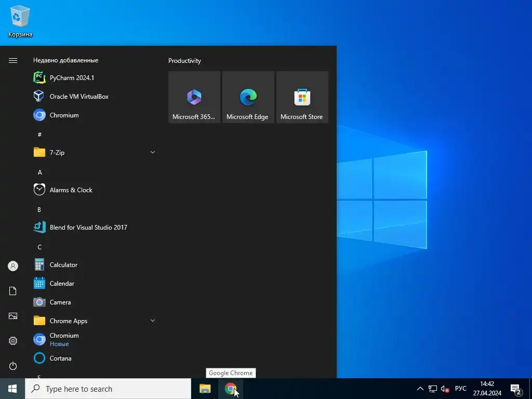Image resolution: width=532 pixels, height=399 pixels.
Task: Click the Недавно добавленные heading
Action: (66, 60)
